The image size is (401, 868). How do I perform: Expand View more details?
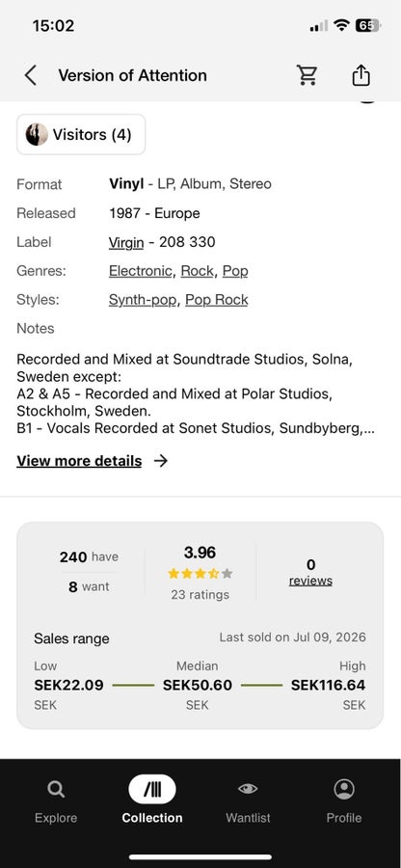79,461
